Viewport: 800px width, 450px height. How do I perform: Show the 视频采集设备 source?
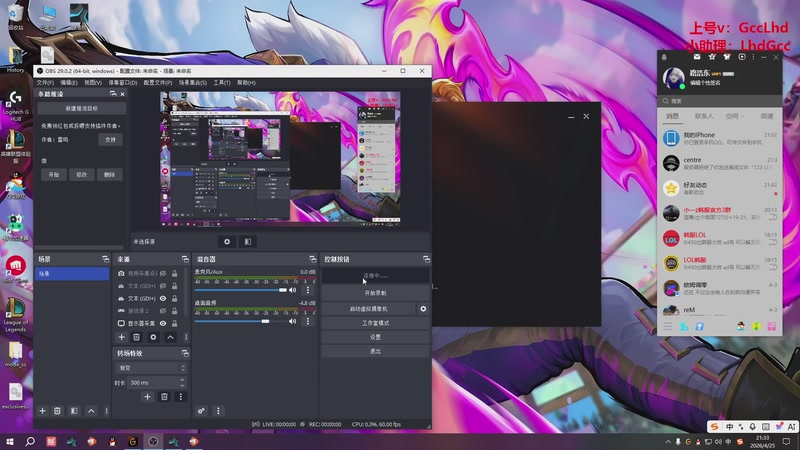pyautogui.click(x=163, y=273)
